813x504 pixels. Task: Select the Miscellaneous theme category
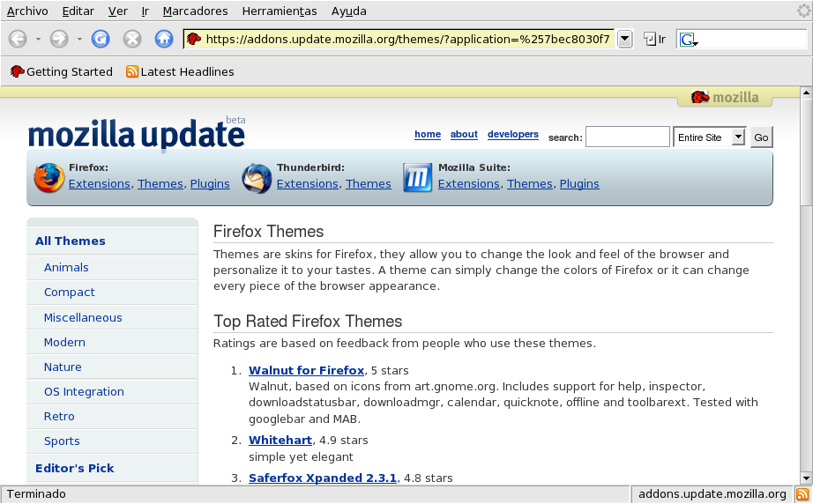click(x=83, y=317)
